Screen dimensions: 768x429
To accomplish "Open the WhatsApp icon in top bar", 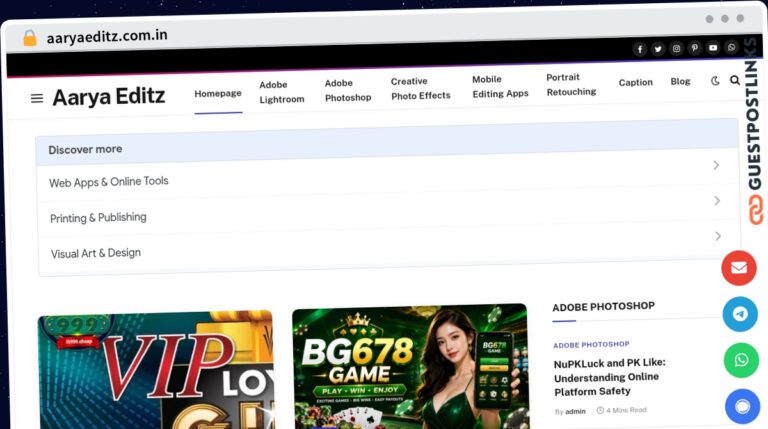I will coord(731,47).
